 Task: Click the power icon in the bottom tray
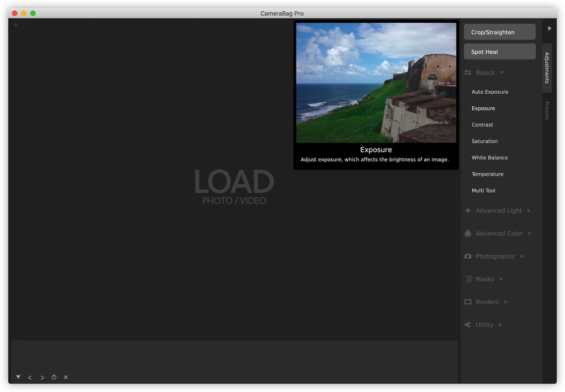[x=54, y=377]
